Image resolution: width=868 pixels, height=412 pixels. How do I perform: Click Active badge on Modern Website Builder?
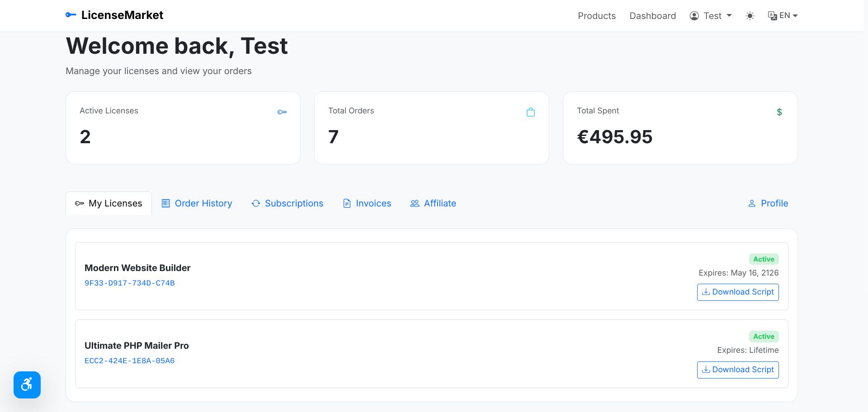[764, 259]
